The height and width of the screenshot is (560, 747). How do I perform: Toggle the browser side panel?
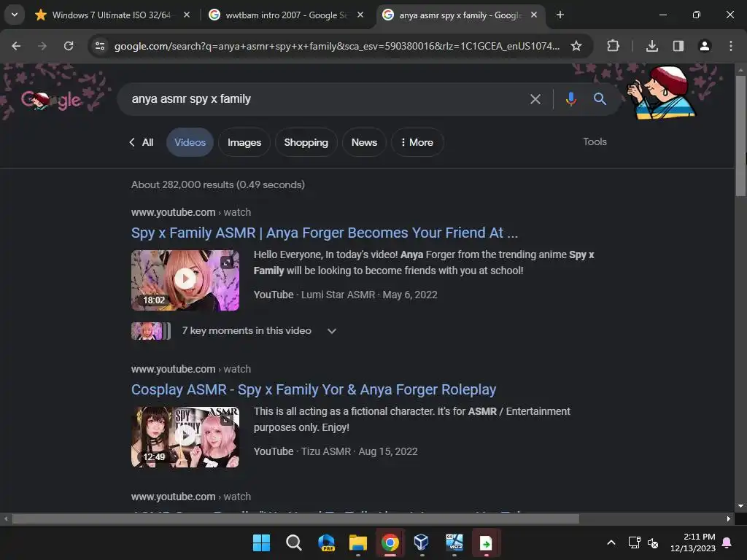pyautogui.click(x=678, y=46)
